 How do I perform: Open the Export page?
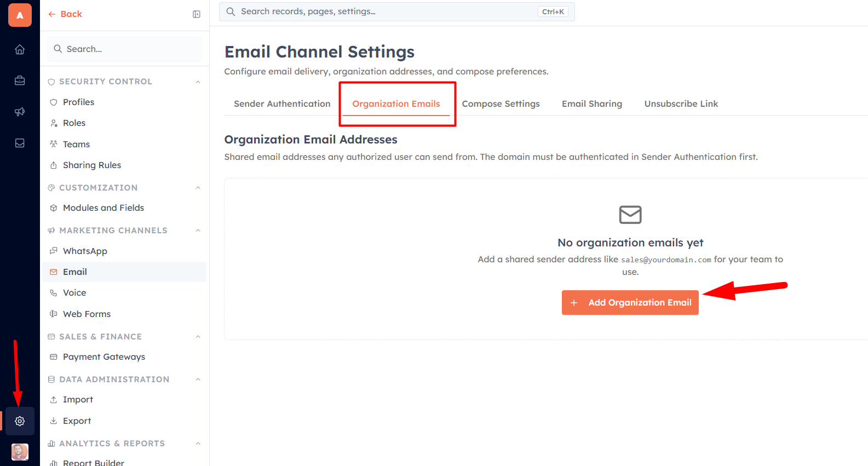click(124, 421)
